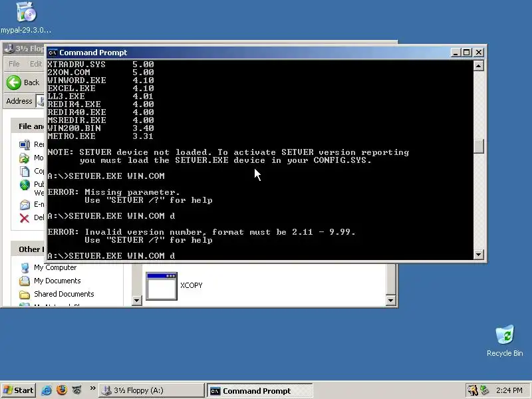
Task: Click the first system tray icon
Action: [x=472, y=390]
